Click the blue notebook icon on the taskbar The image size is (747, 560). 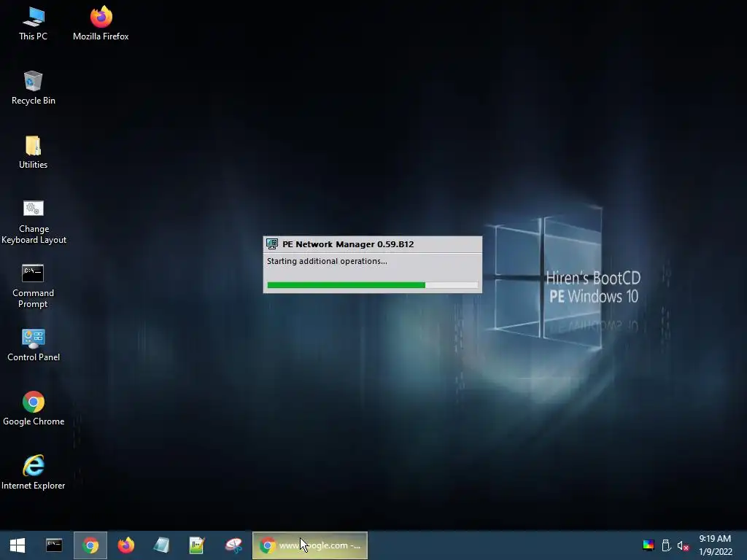tap(161, 545)
